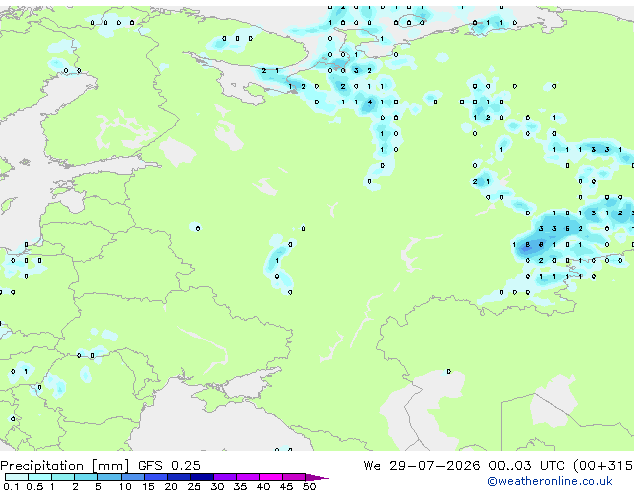Select the 2–5 mm legend swatch

[x=86, y=477]
